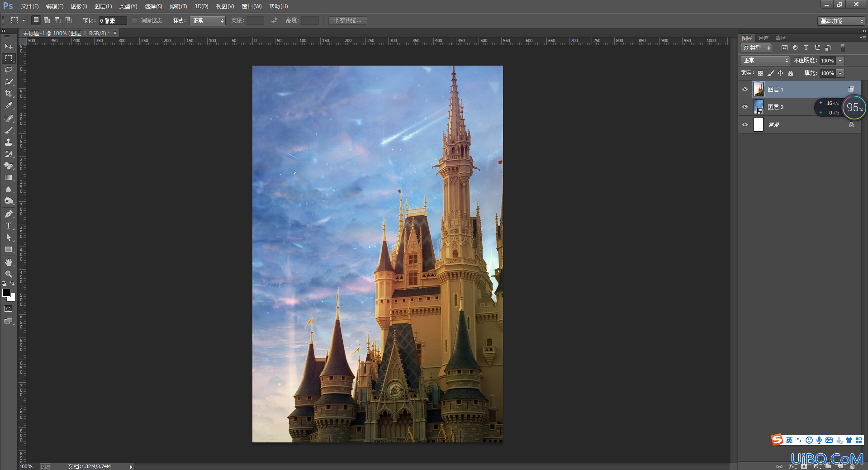The image size is (868, 470).
Task: Swap foreground and background colors
Action: point(13,283)
